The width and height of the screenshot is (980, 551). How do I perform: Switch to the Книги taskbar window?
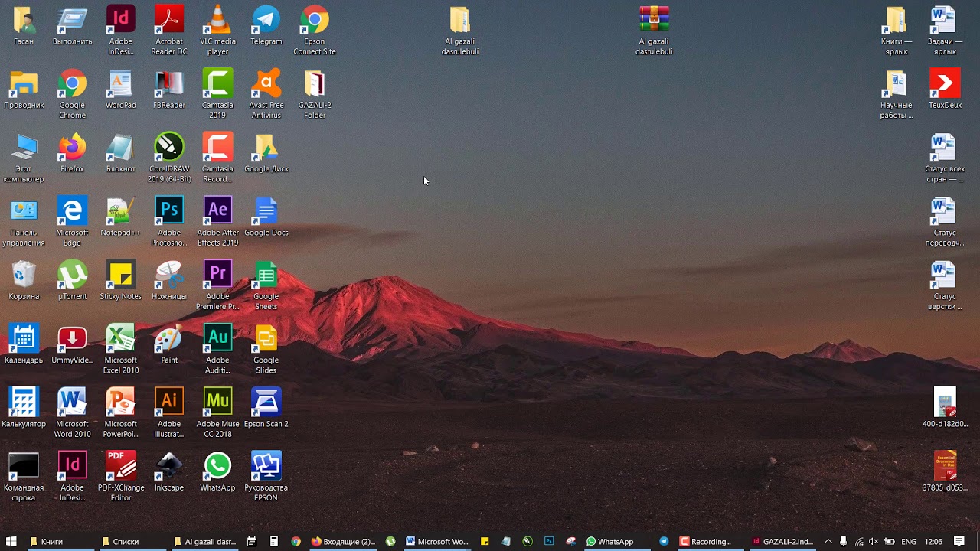(60, 542)
